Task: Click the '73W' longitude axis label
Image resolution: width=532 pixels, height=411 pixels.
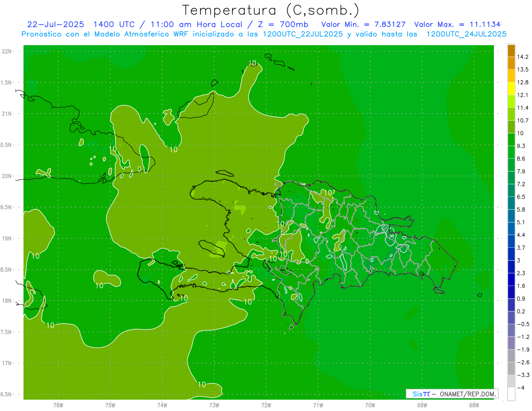Action: click(x=214, y=405)
